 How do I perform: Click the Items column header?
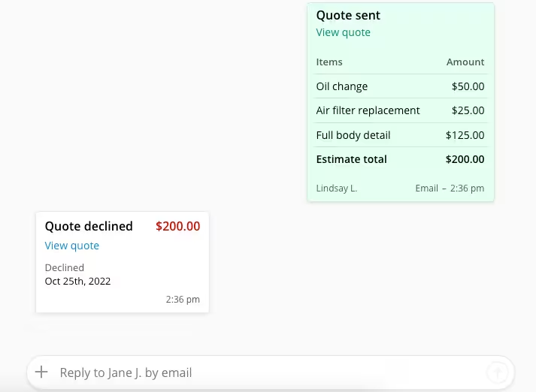329,62
